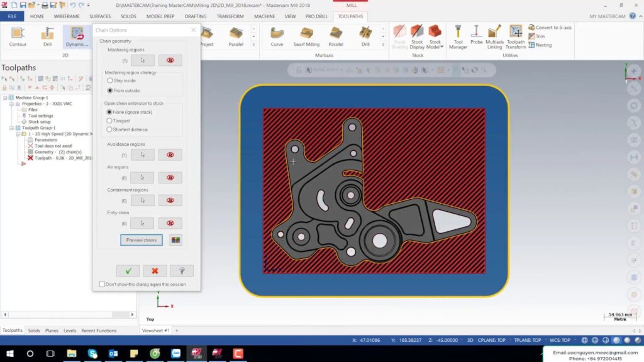Launch the Probe utility

pos(476,36)
